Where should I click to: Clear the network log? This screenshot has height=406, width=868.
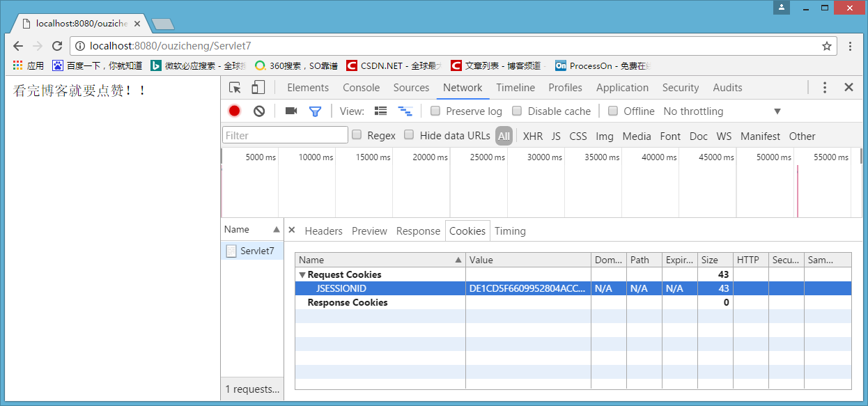point(259,111)
